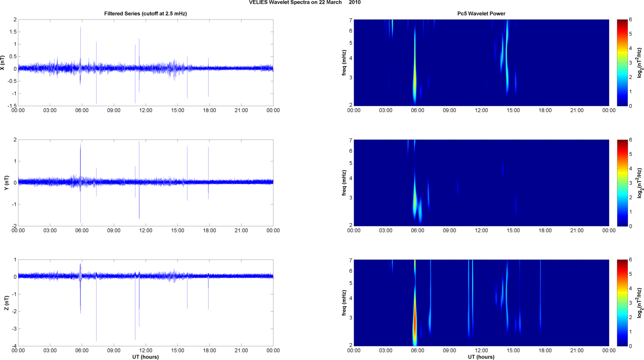644x360 pixels.
Task: Click "freq (mHz)" label of the bottom spectrogram
Action: (344, 303)
